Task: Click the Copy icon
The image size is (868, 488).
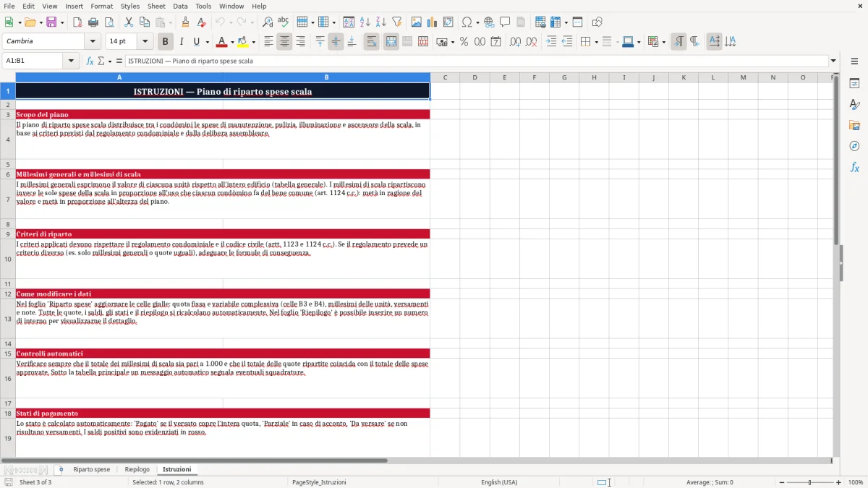Action: pos(145,22)
